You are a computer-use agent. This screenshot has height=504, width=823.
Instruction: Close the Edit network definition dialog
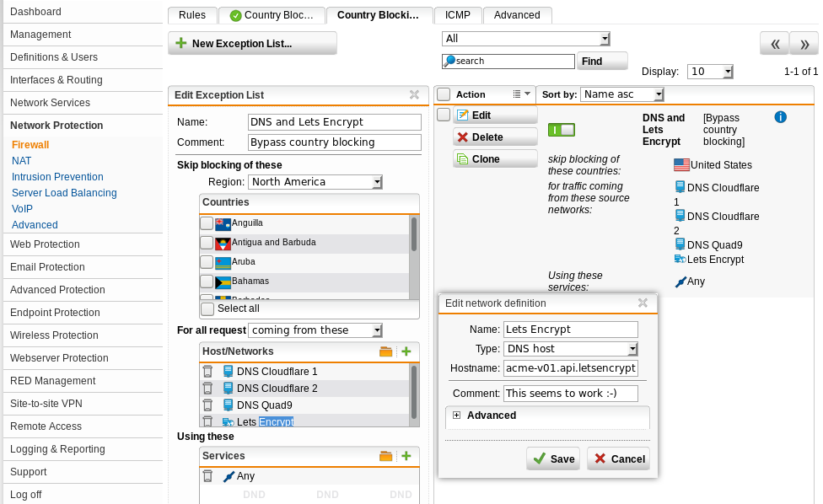pyautogui.click(x=643, y=303)
